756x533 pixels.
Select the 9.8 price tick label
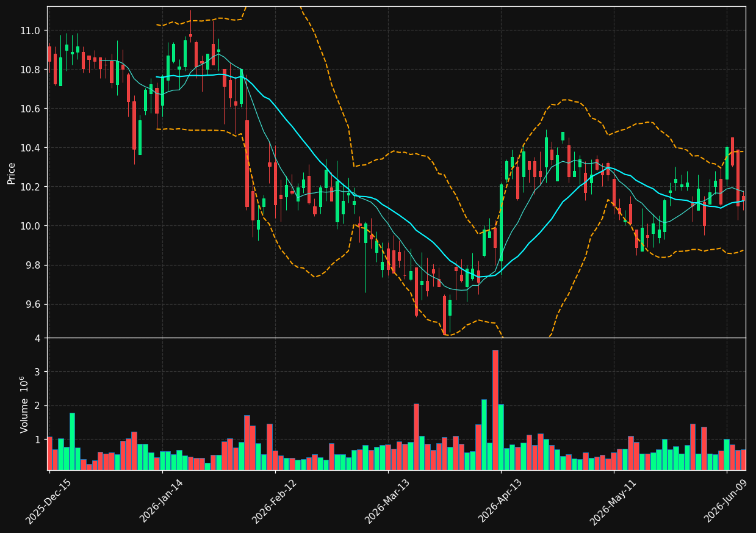click(33, 265)
